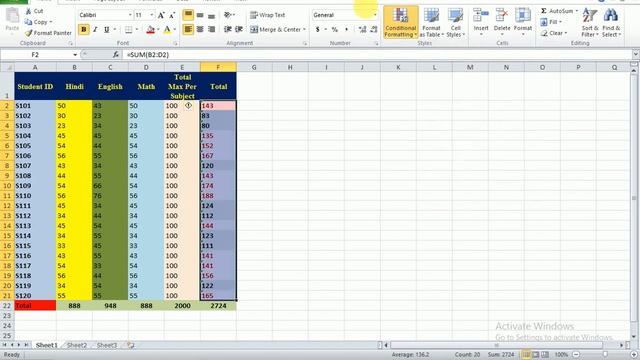Screen dimensions: 640x360
Task: Open the Name Box dropdown arrow
Action: coord(75,55)
